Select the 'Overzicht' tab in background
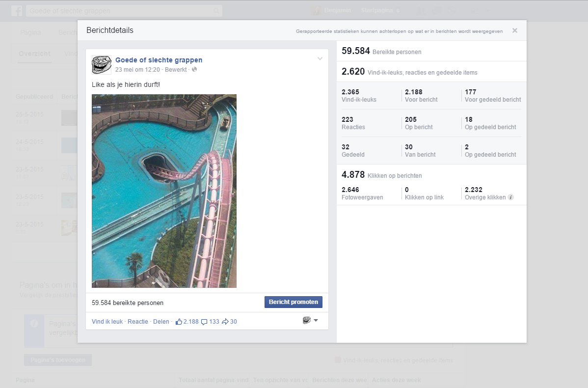 point(34,54)
